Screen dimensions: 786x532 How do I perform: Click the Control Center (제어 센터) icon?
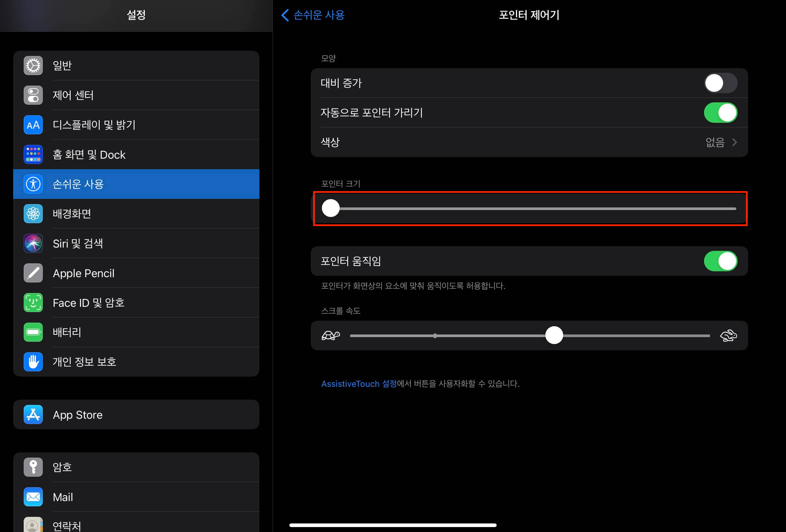(x=33, y=95)
